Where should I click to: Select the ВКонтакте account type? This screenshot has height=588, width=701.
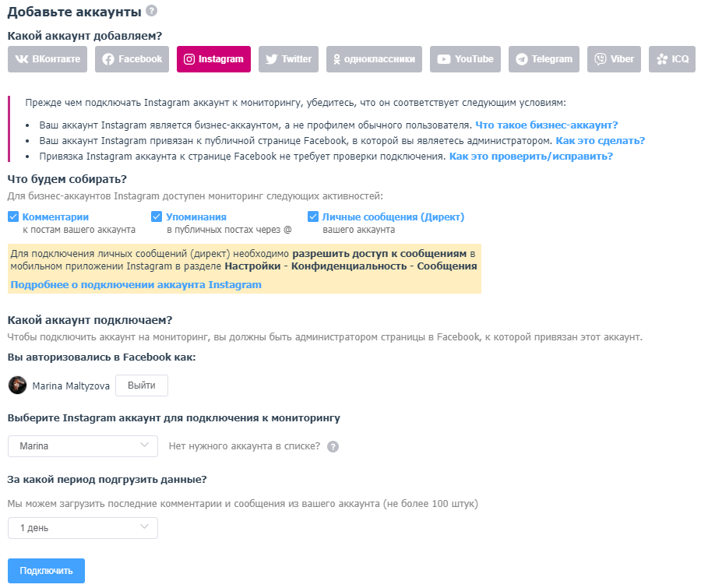[48, 59]
